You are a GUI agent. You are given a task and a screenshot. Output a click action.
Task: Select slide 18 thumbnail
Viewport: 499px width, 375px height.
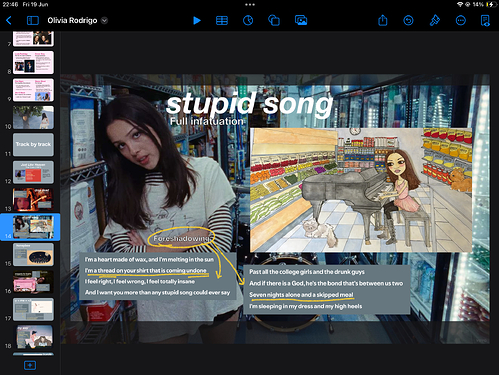[x=33, y=337]
